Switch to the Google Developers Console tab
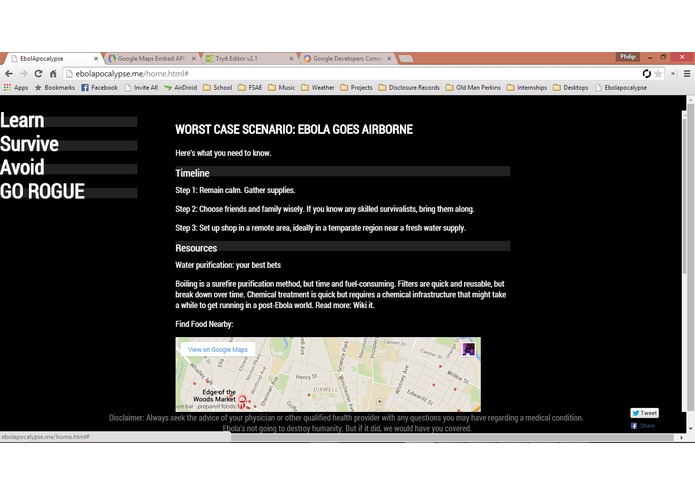 click(344, 58)
